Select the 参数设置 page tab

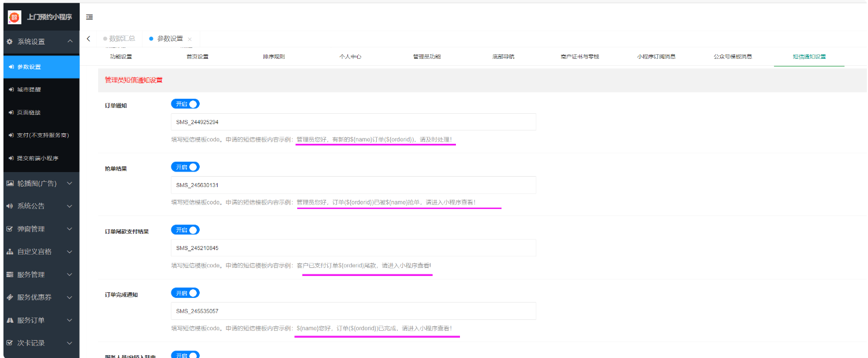[170, 39]
